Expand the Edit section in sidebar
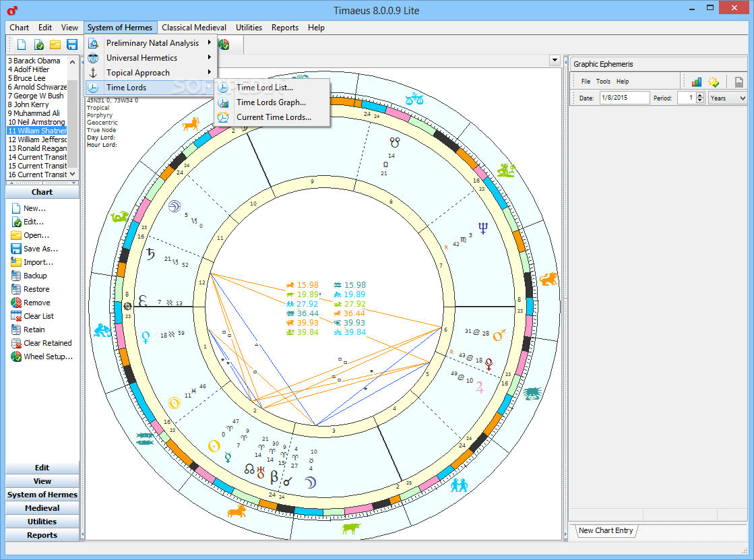The image size is (754, 560). (x=42, y=468)
